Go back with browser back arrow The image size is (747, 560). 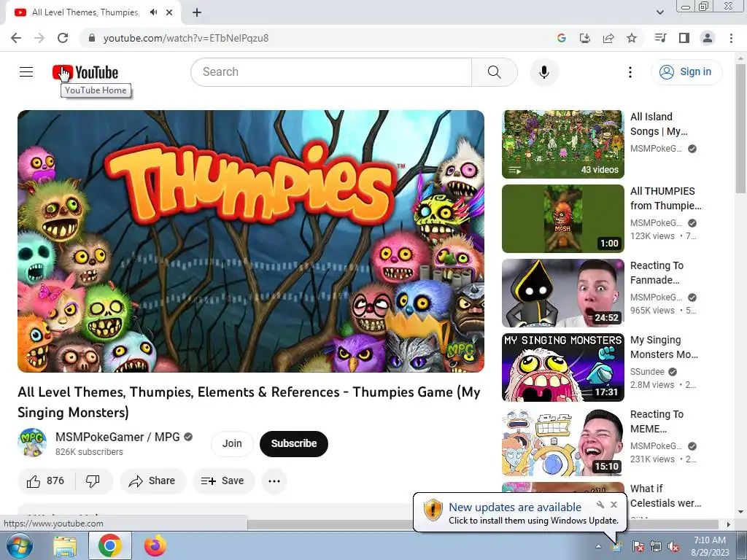pos(16,38)
